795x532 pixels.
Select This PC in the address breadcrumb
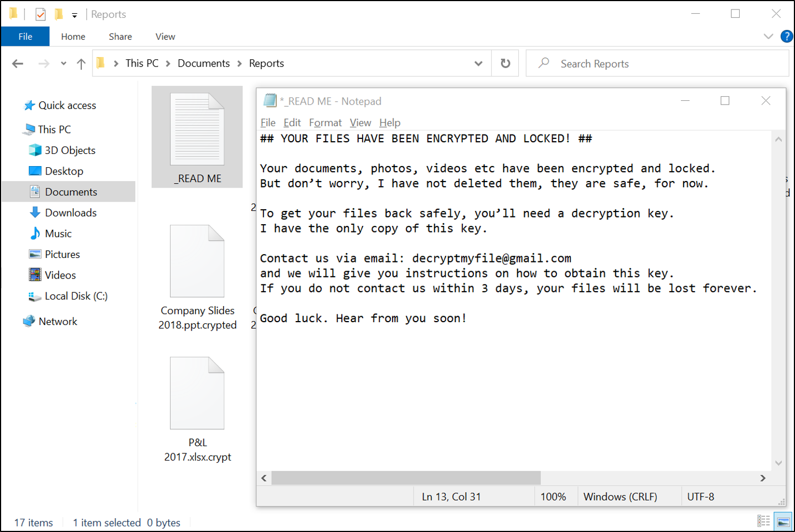click(x=142, y=63)
